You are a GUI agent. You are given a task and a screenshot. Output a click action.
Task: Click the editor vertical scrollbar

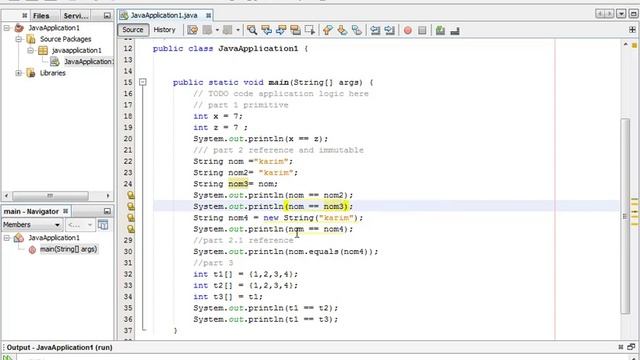pyautogui.click(x=625, y=216)
